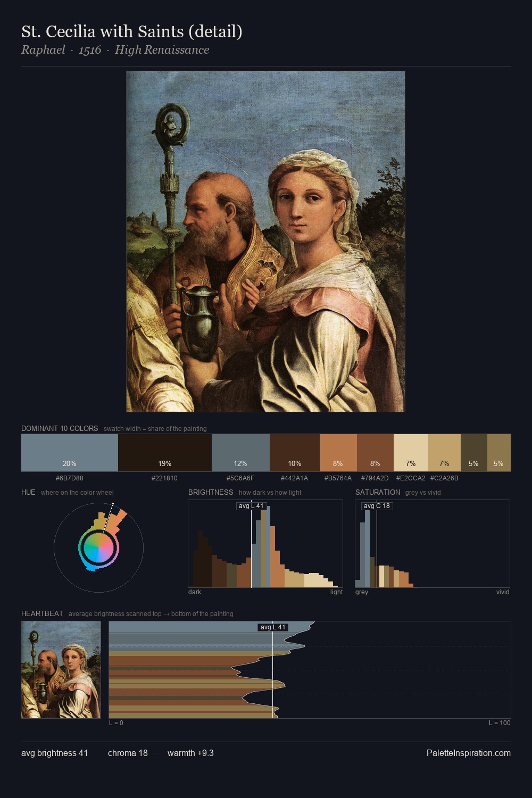
Task: Click the hex label #5C6A6F
Action: click(x=240, y=478)
